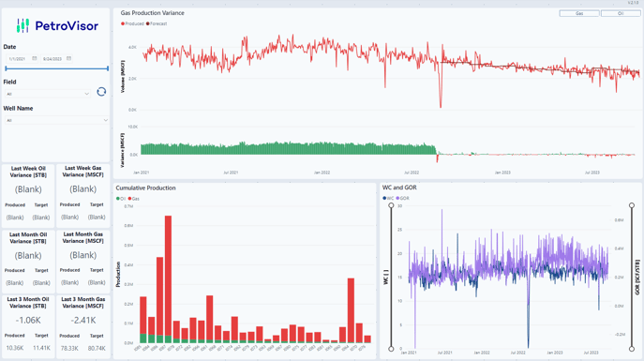Switch the variance chart to Oil
Viewport: 644px width, 361px height.
point(621,13)
